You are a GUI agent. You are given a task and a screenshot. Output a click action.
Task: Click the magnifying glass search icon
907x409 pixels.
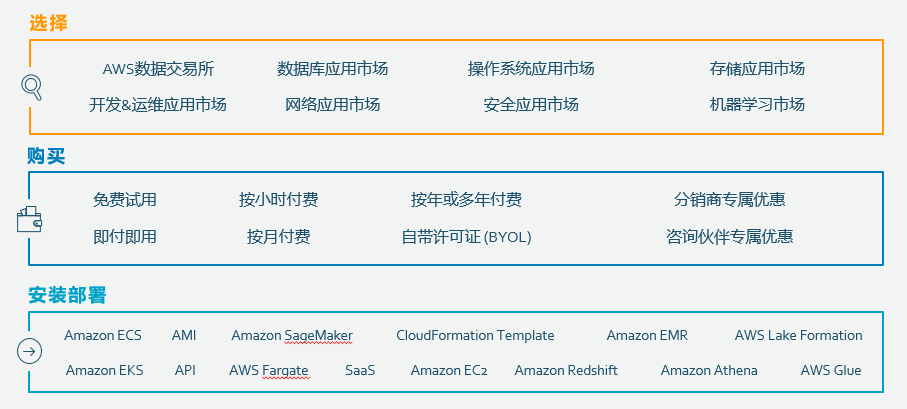click(31, 87)
